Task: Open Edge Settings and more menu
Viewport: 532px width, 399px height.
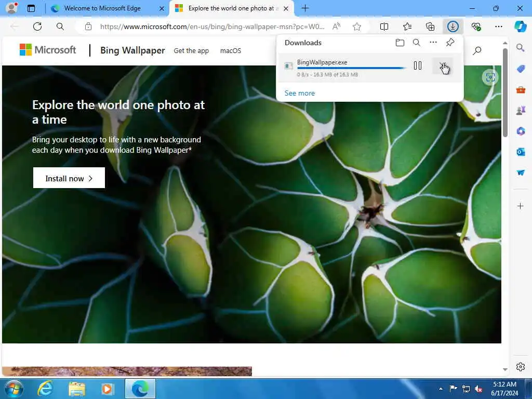Action: (x=498, y=26)
